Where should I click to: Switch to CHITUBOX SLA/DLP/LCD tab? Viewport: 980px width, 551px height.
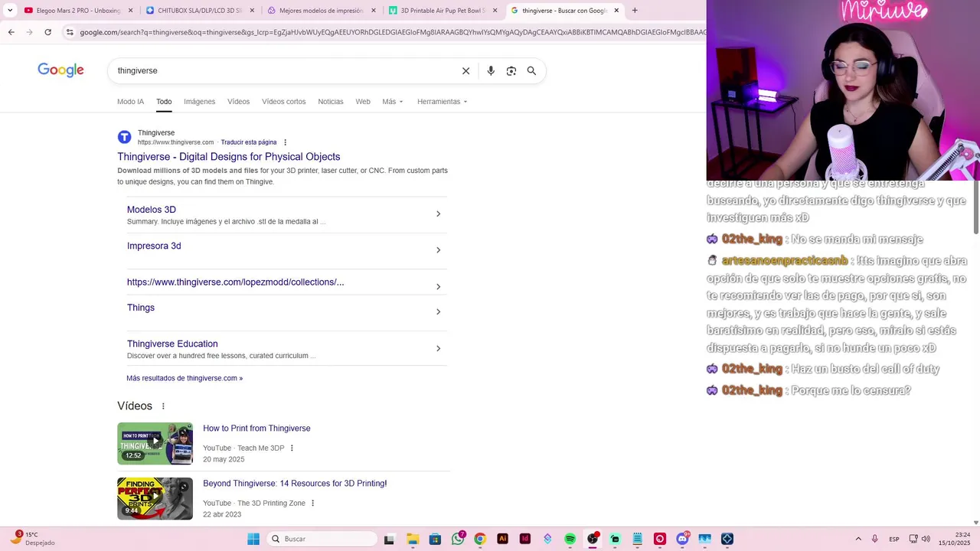pyautogui.click(x=201, y=11)
